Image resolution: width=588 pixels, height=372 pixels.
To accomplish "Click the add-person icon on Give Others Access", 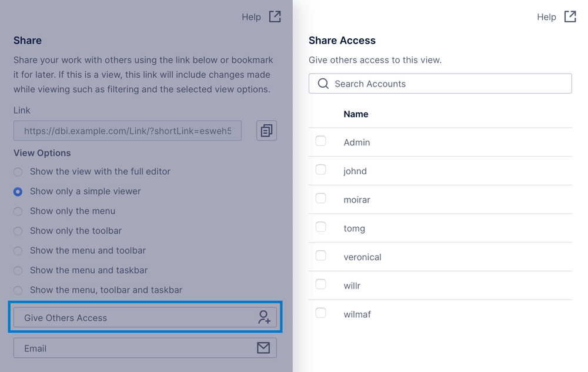I will click(x=264, y=317).
